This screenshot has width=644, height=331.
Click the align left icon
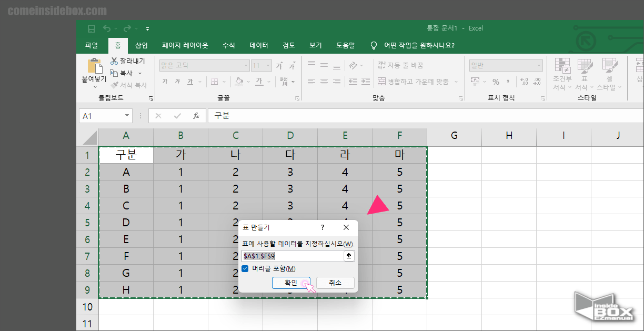[311, 82]
